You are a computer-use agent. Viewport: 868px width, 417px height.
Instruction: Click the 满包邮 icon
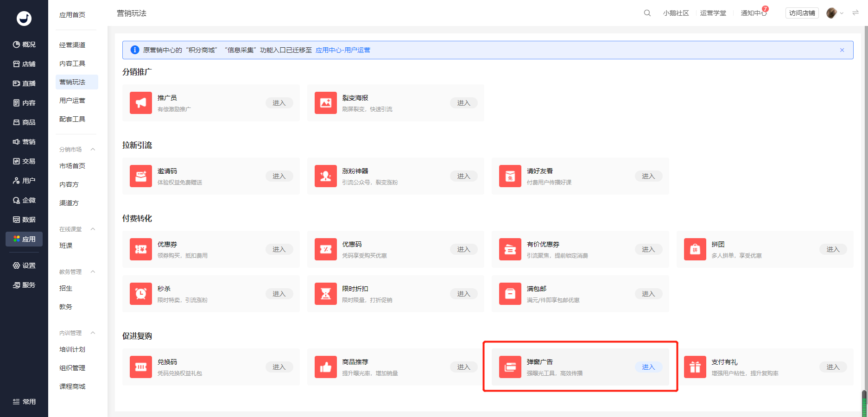click(510, 294)
